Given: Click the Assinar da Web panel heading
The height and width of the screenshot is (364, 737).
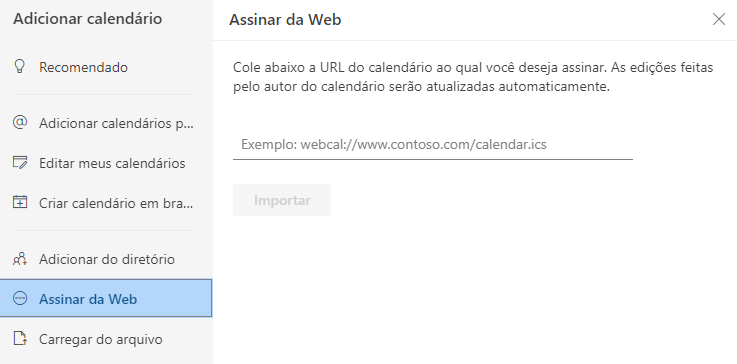Looking at the screenshot, I should (x=285, y=20).
